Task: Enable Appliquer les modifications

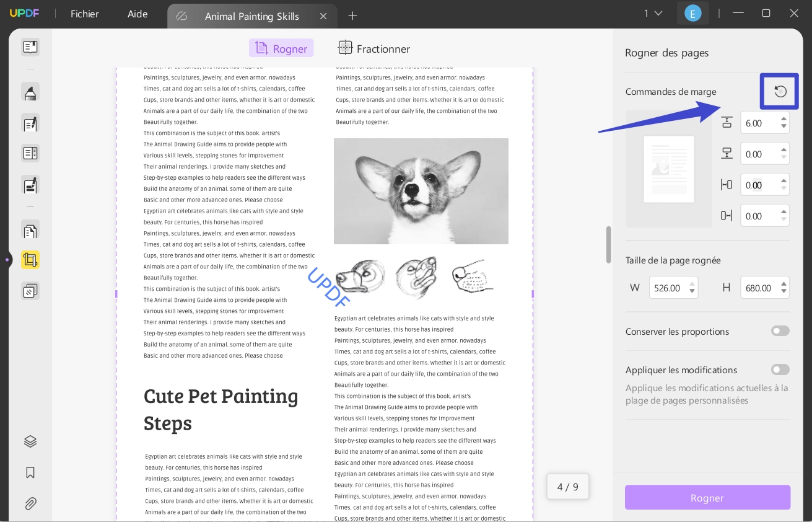Action: [x=780, y=369]
